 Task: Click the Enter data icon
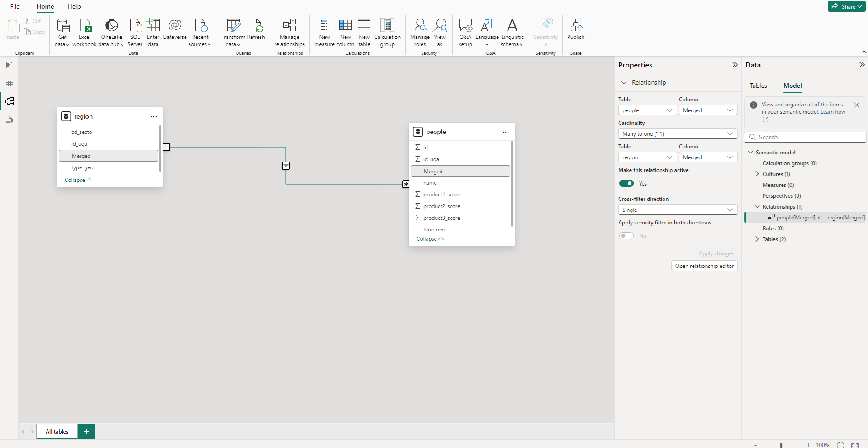[x=153, y=25]
